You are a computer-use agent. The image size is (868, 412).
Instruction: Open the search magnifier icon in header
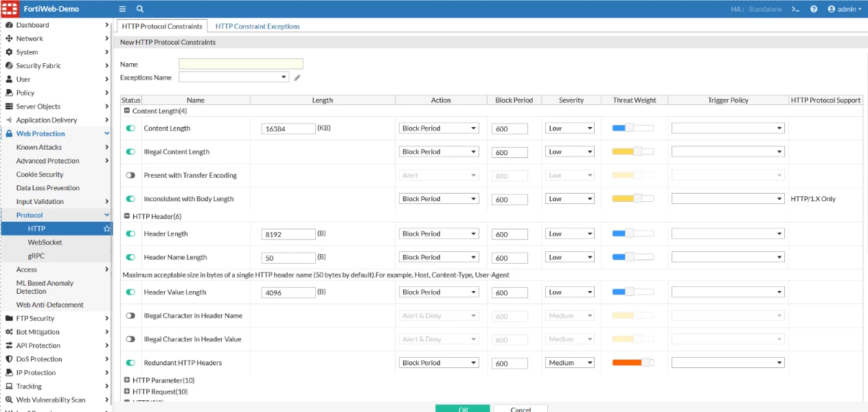click(140, 9)
